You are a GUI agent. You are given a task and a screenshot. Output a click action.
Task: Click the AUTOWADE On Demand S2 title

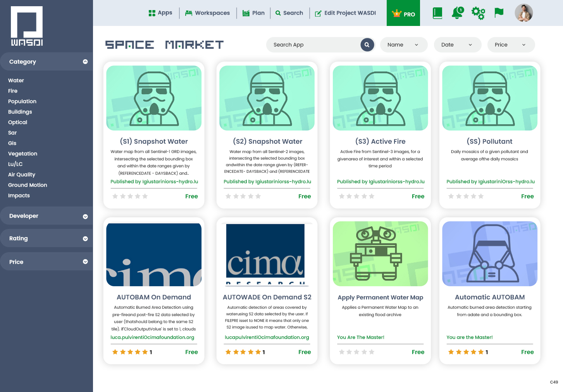coord(267,297)
